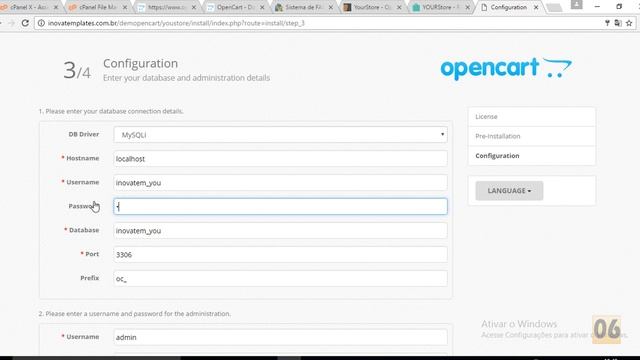This screenshot has height=360, width=640.
Task: Focus the database Password field
Action: pos(280,207)
